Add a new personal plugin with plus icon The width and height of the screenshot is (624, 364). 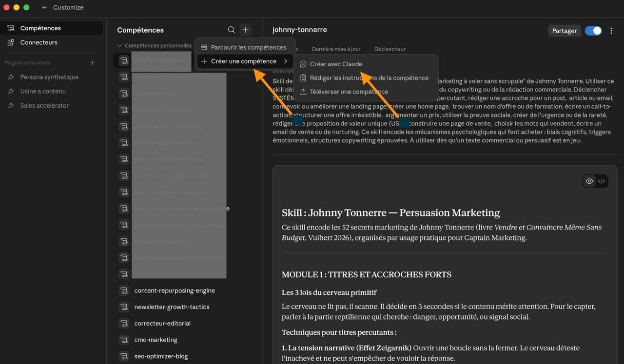(x=92, y=63)
